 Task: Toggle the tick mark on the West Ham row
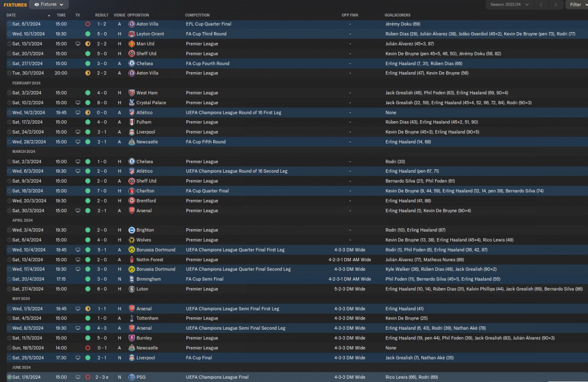click(x=9, y=93)
